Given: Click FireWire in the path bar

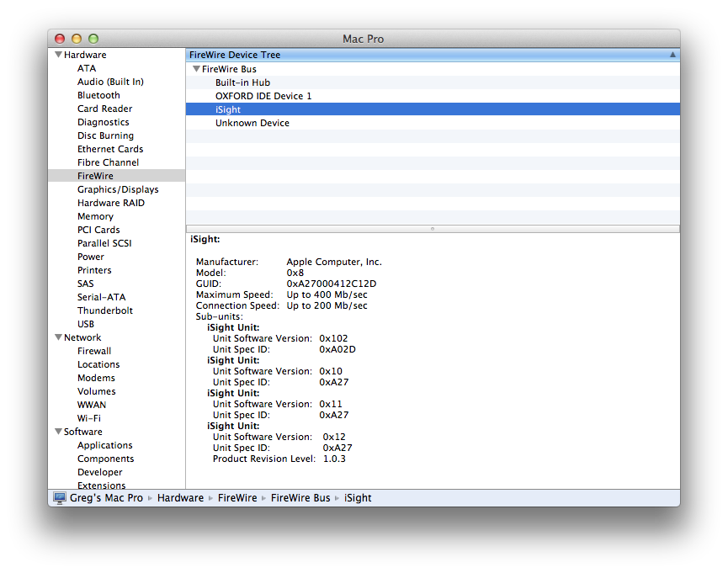Looking at the screenshot, I should pyautogui.click(x=237, y=498).
